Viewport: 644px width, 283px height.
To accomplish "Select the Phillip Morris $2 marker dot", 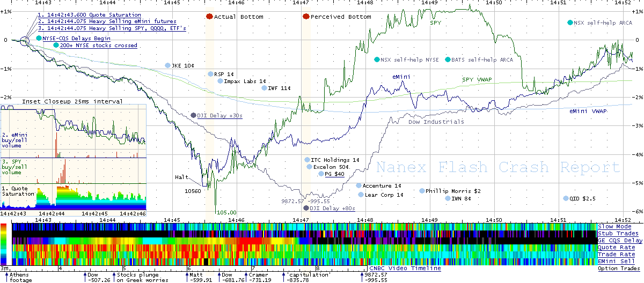I will click(x=422, y=191).
